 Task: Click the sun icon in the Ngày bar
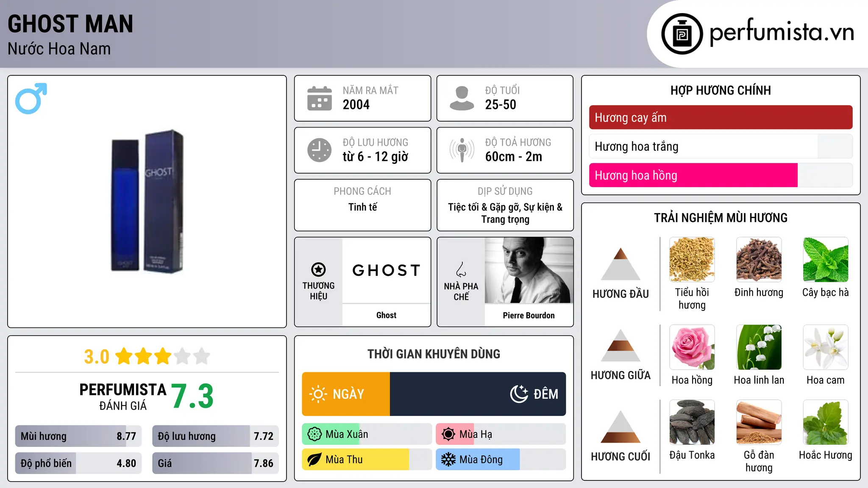(x=318, y=394)
